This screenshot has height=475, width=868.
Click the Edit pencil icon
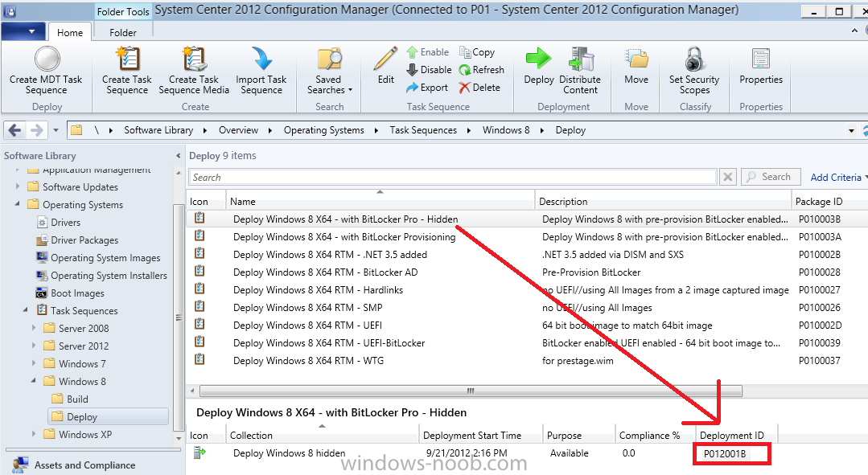pos(386,59)
